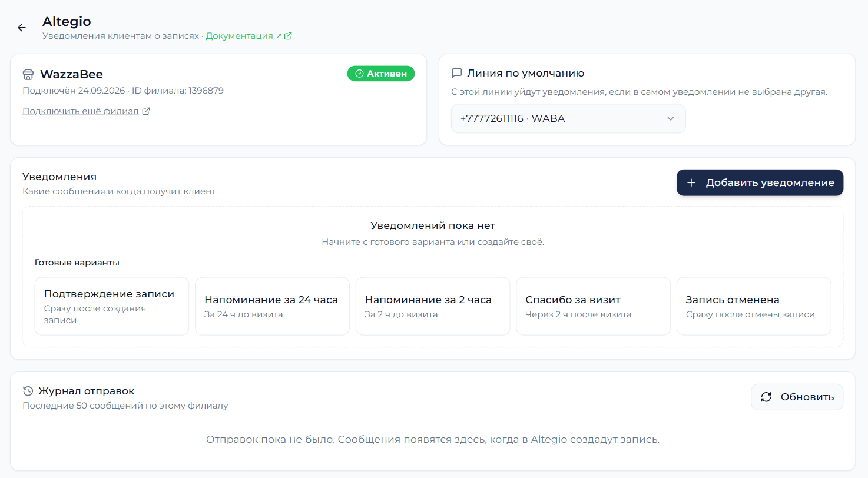Image resolution: width=868 pixels, height=478 pixels.
Task: Choose Напоминание за 24 часа preset
Action: click(x=272, y=306)
